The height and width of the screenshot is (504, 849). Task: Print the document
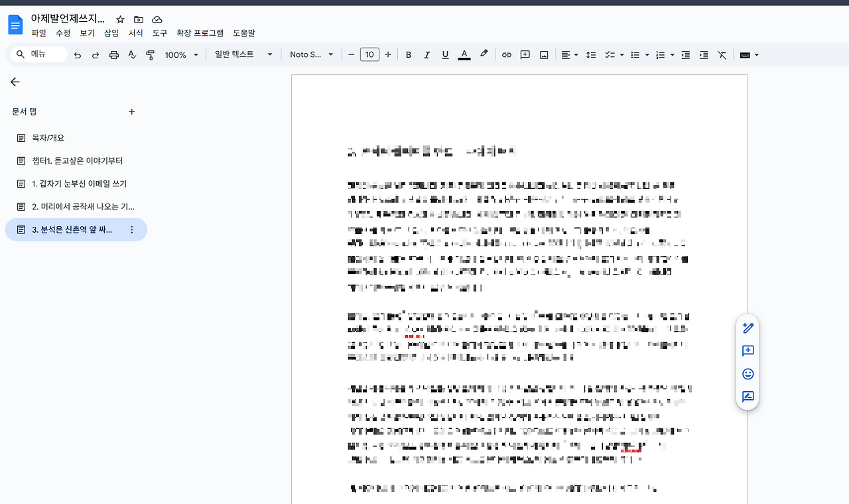(114, 55)
